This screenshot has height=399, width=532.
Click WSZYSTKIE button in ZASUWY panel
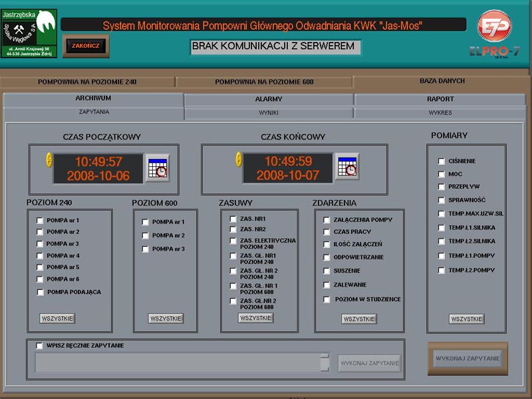(x=255, y=318)
